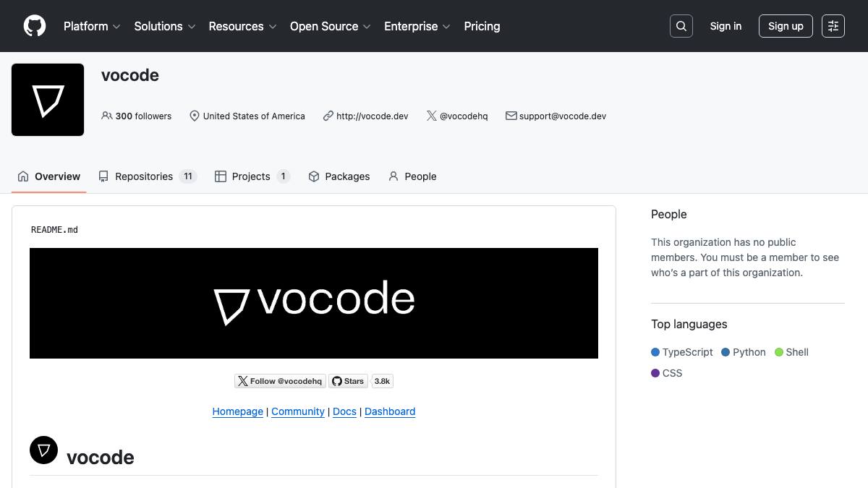Open the Community link
The height and width of the screenshot is (488, 868).
click(x=298, y=411)
